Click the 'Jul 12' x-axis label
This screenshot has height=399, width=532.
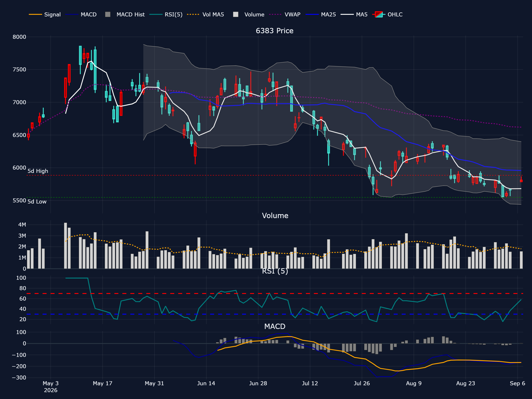tap(310, 383)
